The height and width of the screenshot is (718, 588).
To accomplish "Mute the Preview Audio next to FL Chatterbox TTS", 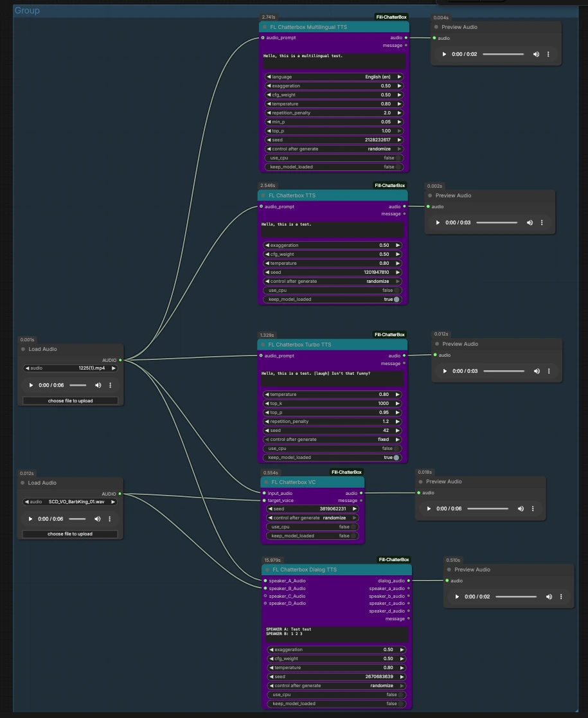I will click(x=530, y=222).
